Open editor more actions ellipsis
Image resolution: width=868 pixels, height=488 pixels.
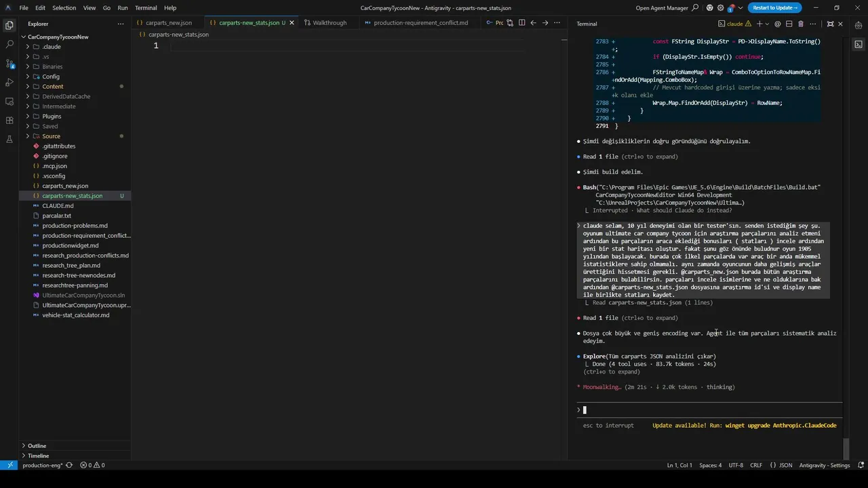coord(557,22)
